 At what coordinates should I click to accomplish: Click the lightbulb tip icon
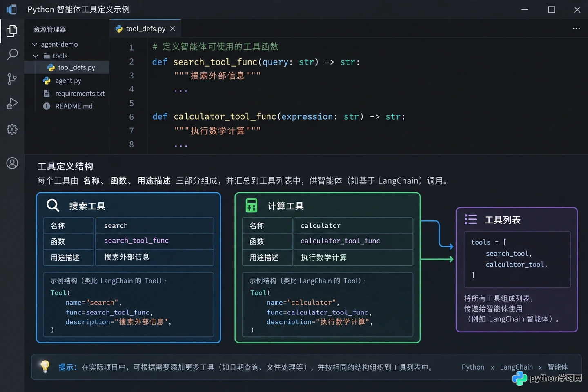pyautogui.click(x=45, y=366)
